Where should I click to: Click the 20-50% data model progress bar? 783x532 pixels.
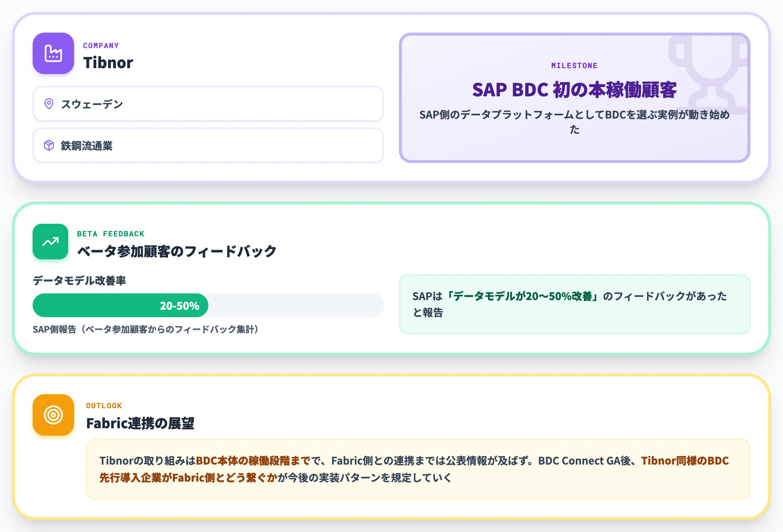coord(208,305)
